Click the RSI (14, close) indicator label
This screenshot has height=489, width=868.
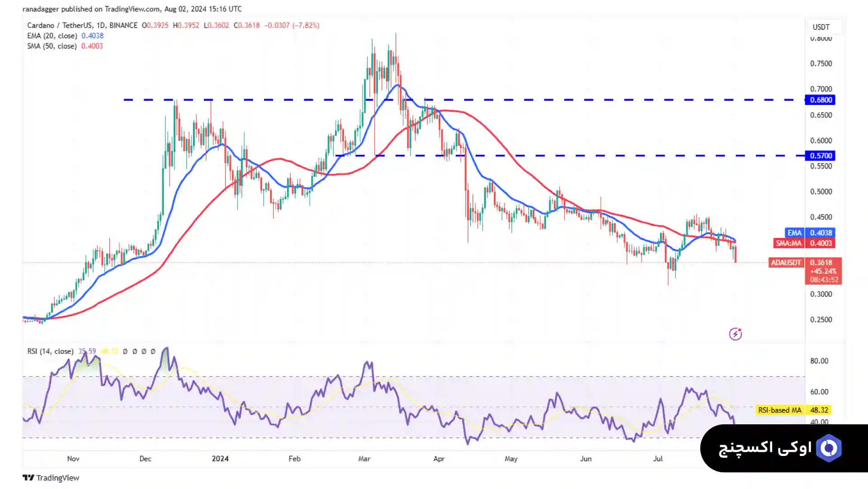(x=50, y=351)
